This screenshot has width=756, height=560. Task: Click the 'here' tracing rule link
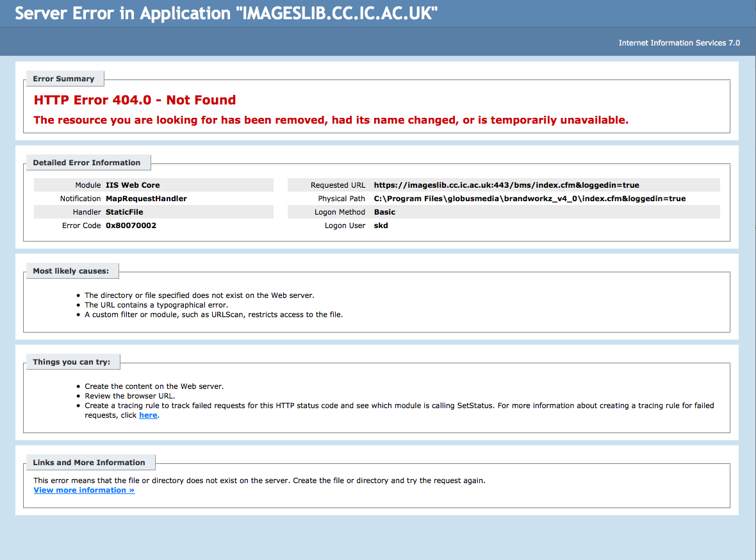point(148,415)
